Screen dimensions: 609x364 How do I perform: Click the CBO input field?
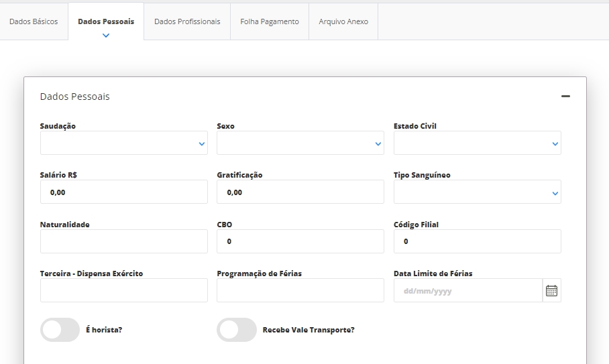pos(300,241)
